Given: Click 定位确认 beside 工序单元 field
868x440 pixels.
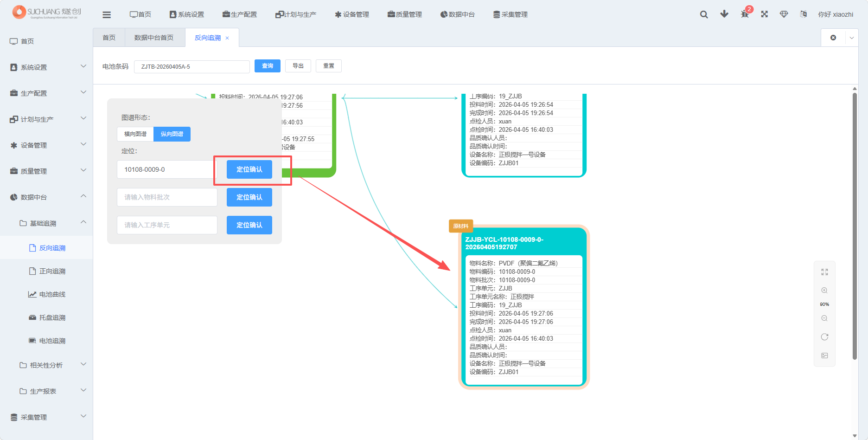Looking at the screenshot, I should pos(249,225).
